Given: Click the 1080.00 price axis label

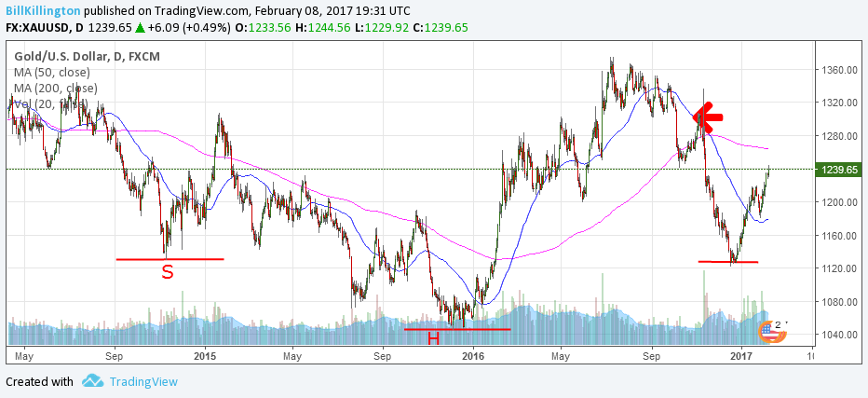Looking at the screenshot, I should click(x=840, y=302).
